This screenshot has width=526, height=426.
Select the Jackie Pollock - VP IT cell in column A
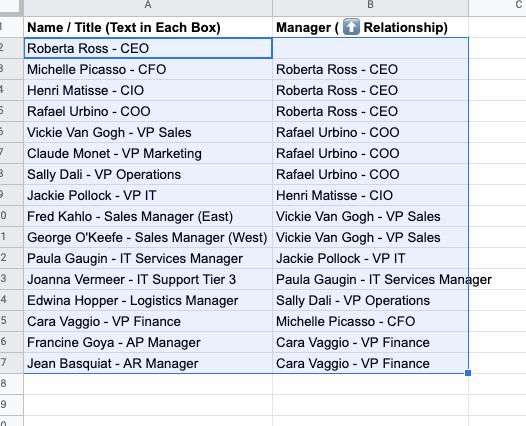click(148, 195)
